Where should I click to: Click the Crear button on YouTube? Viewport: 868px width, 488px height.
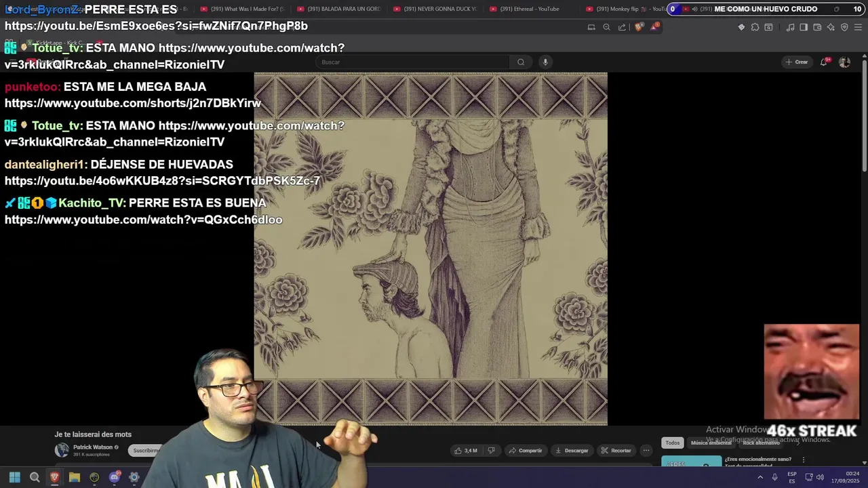(797, 62)
